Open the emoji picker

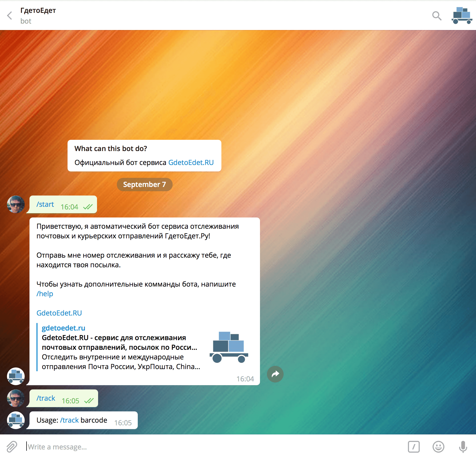tap(438, 446)
